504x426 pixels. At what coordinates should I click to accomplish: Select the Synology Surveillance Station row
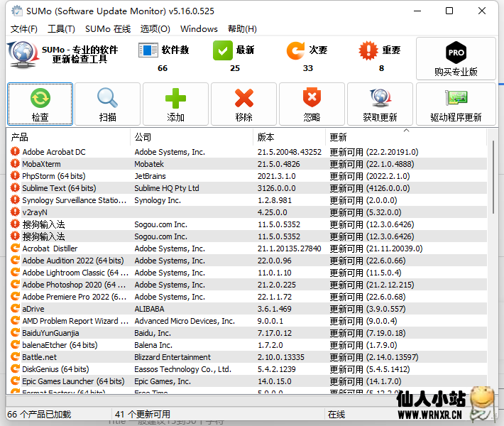click(246, 200)
